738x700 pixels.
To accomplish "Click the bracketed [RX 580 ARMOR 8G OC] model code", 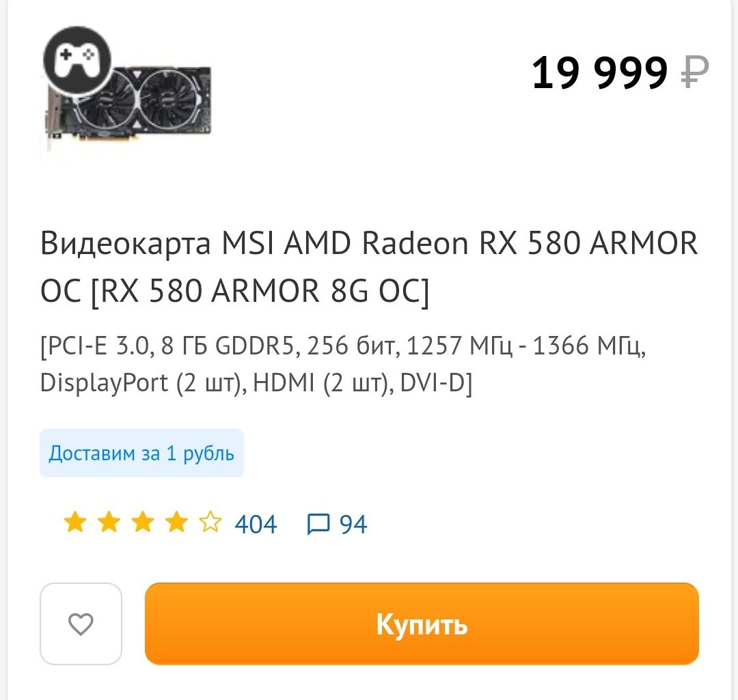I will pos(260,291).
